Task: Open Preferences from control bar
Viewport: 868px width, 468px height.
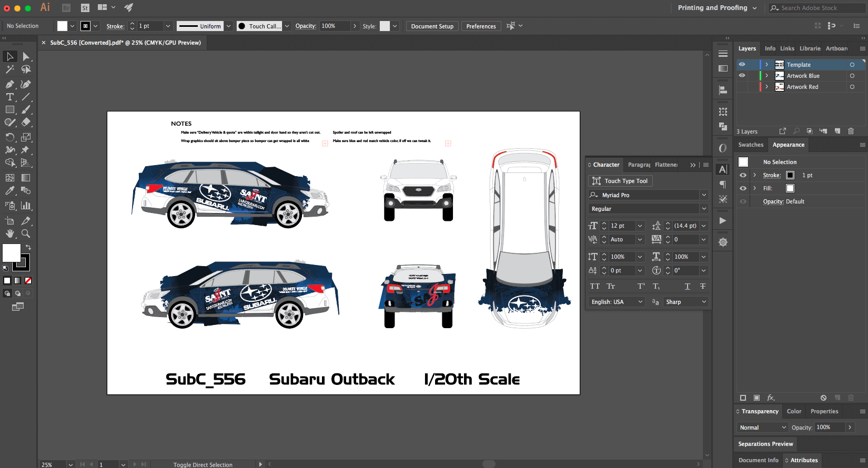Action: click(481, 26)
